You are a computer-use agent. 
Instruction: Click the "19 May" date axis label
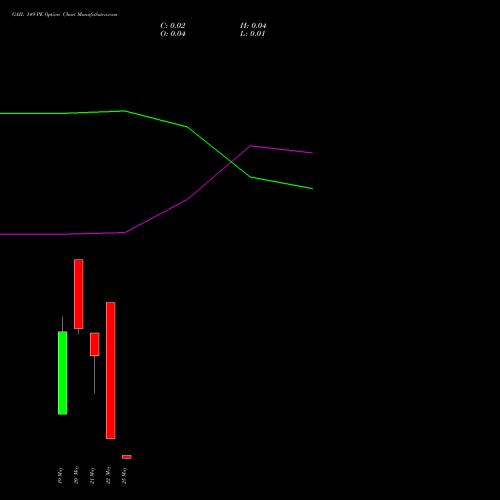point(60,475)
